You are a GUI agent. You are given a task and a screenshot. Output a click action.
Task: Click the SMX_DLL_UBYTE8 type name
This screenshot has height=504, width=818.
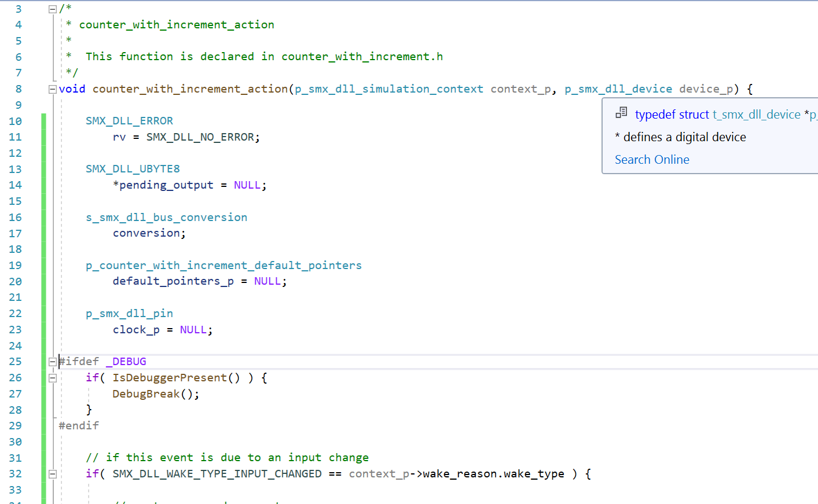133,169
